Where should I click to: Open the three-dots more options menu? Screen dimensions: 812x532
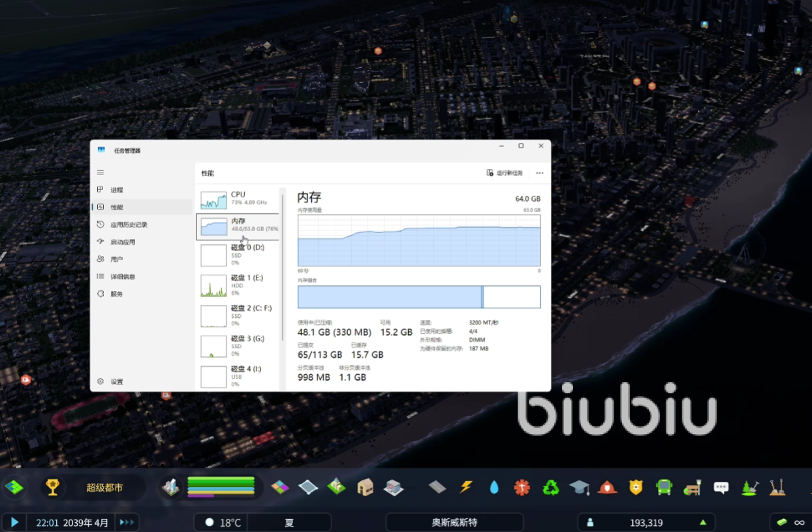tap(539, 173)
